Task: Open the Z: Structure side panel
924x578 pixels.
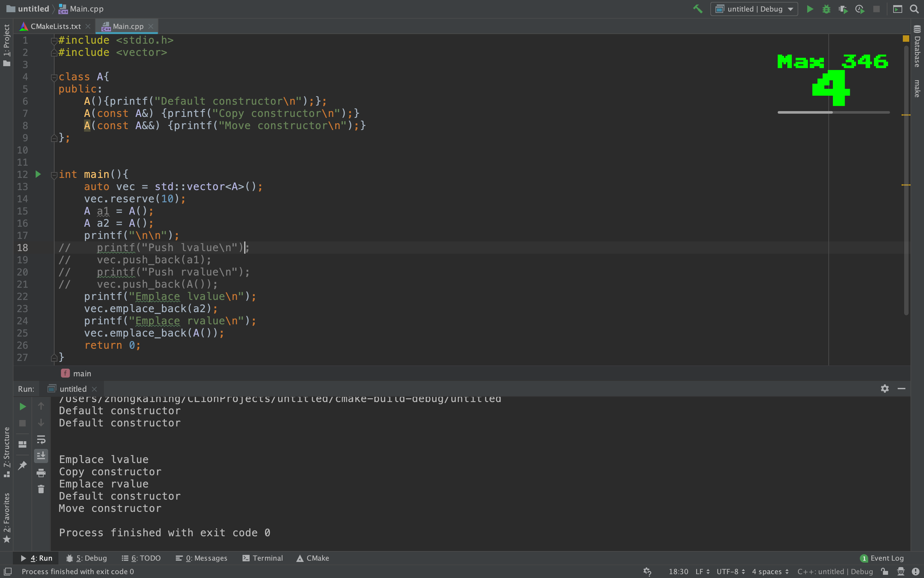Action: [x=6, y=452]
